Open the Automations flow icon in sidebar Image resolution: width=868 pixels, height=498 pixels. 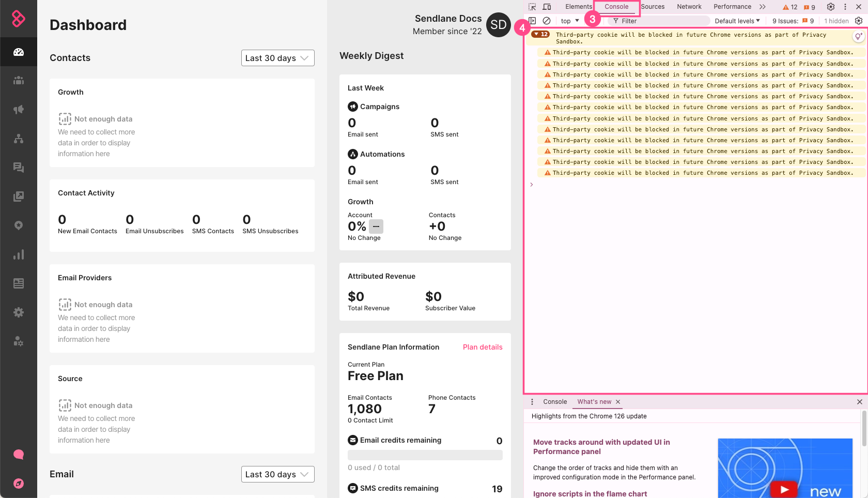(19, 139)
